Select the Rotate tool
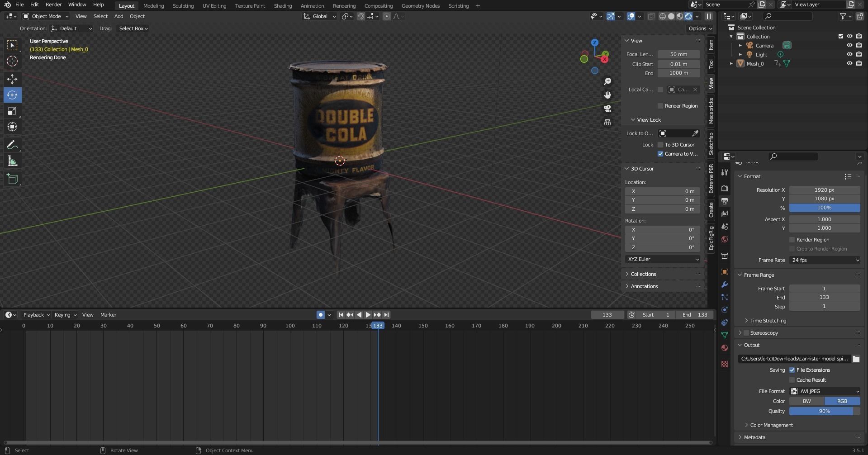 12,95
